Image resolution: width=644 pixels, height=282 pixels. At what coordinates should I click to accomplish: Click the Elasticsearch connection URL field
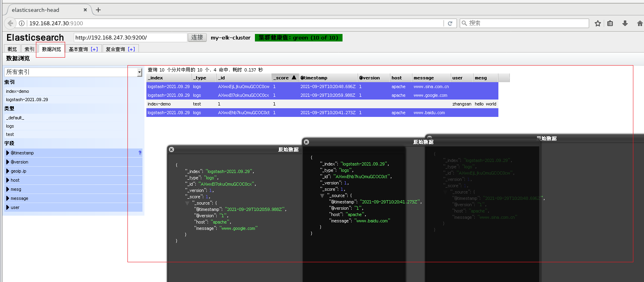130,38
